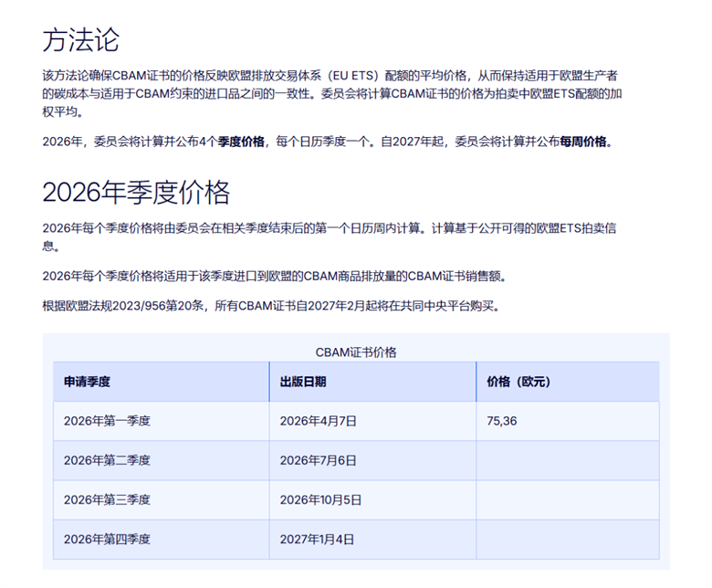Select the bold 每周价格 text
Viewport: 712px width, 588px height.
click(x=583, y=142)
